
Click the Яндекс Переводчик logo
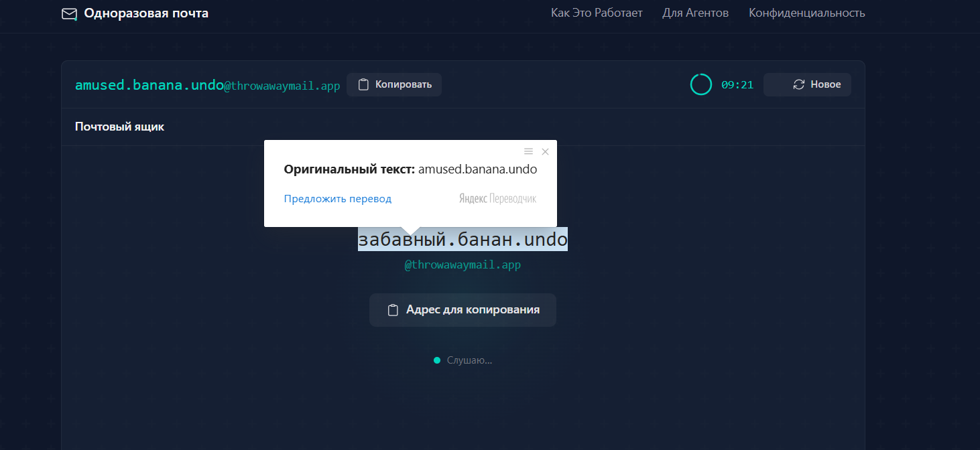click(497, 198)
